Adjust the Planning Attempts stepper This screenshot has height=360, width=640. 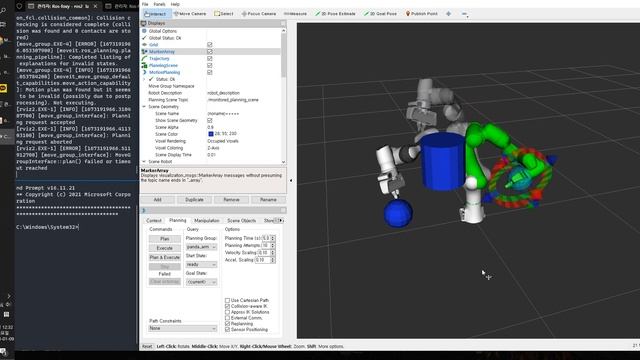273,245
